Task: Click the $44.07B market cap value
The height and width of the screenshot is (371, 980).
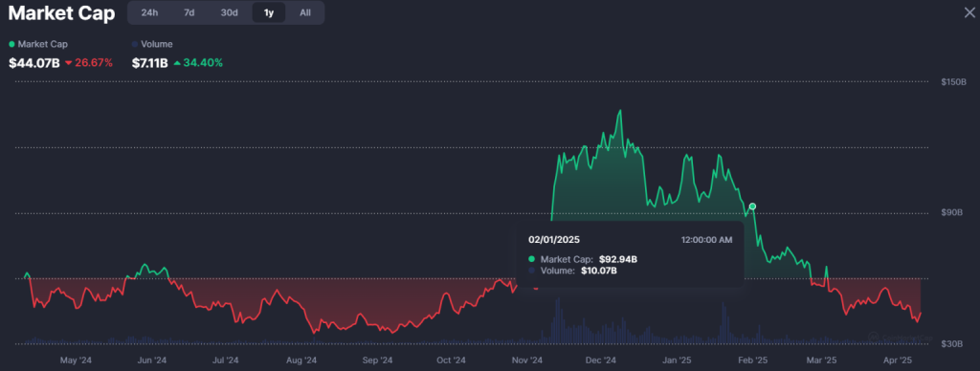Action: point(34,62)
